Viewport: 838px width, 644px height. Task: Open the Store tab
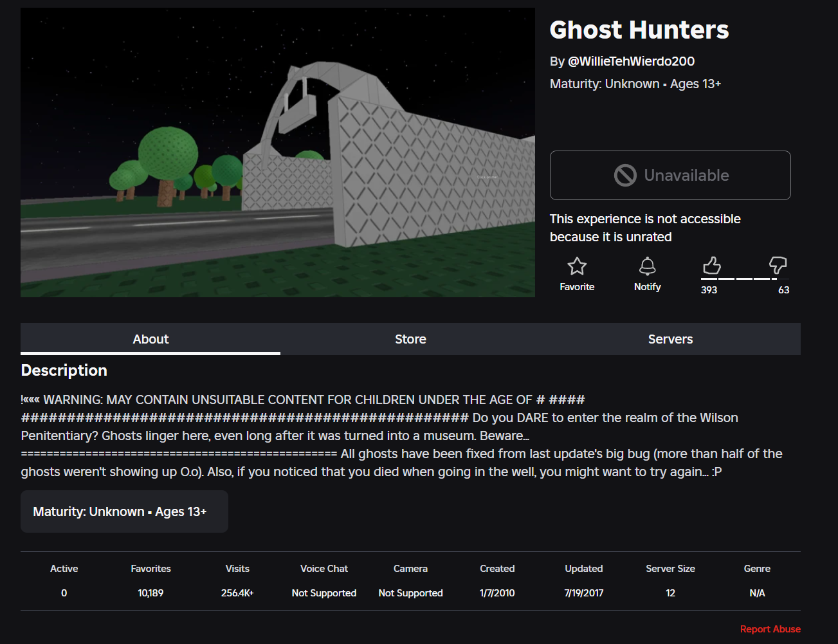[410, 339]
